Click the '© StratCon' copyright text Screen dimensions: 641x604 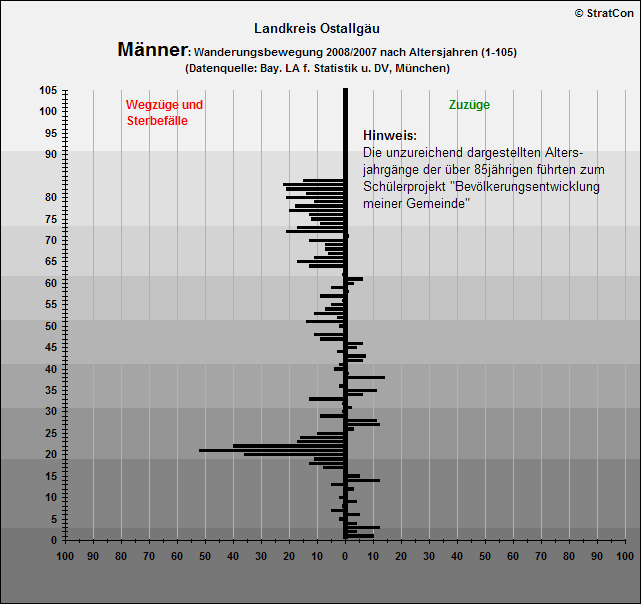tap(604, 13)
